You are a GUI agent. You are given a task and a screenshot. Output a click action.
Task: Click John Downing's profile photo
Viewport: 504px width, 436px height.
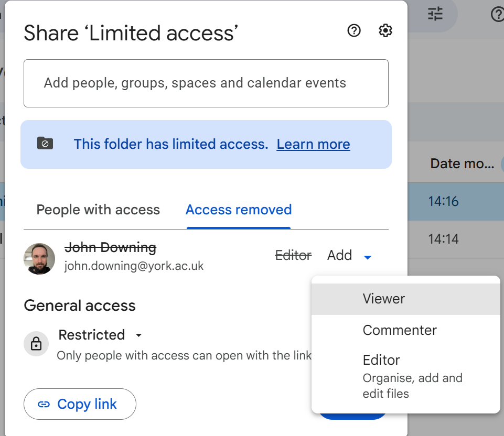tap(39, 259)
